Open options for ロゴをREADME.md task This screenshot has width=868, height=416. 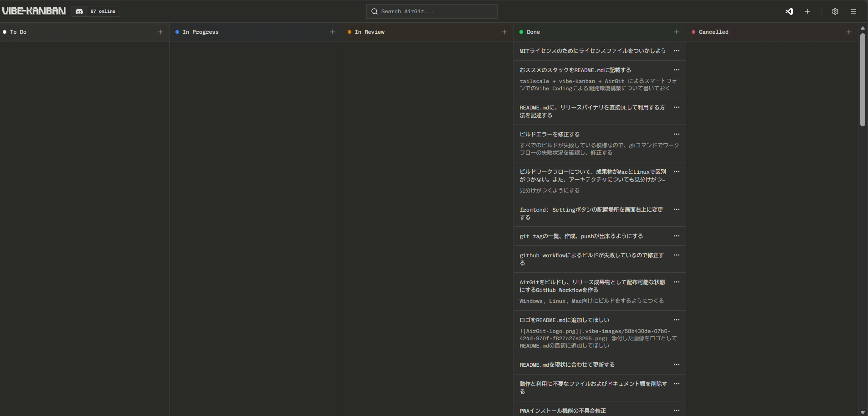(x=677, y=320)
